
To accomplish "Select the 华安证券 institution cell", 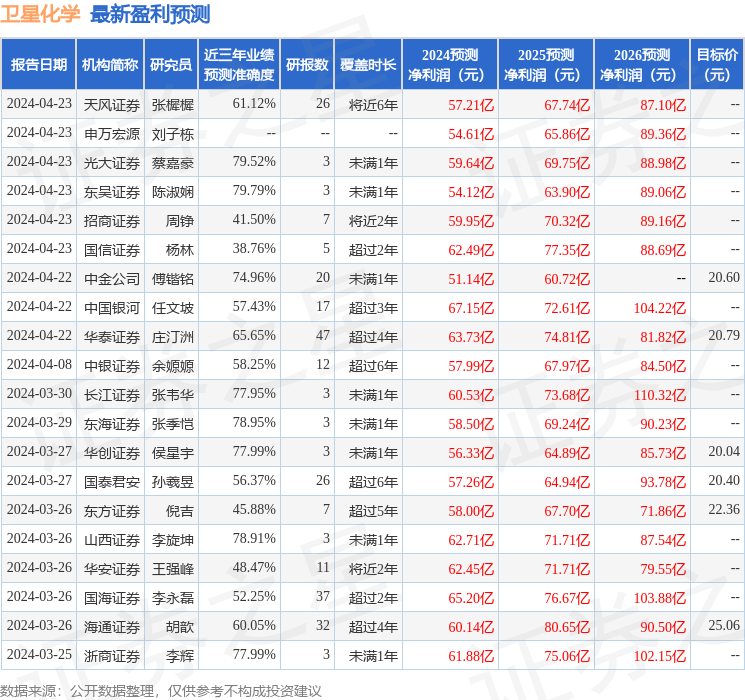I will click(112, 569).
